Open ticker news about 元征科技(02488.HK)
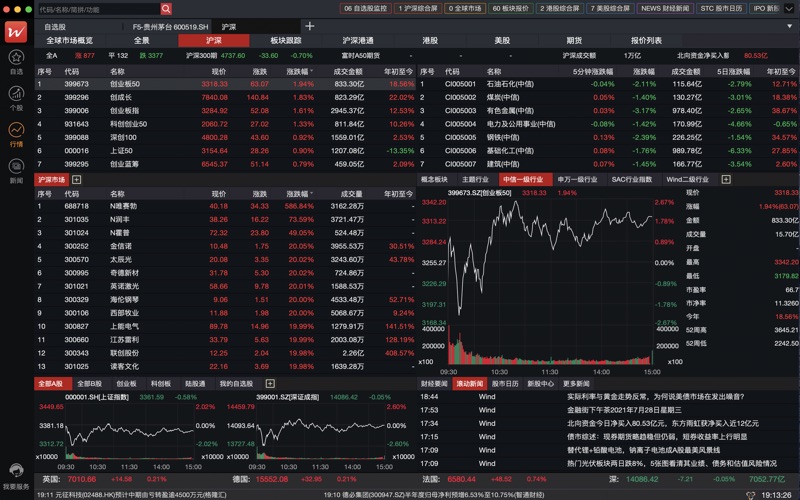800x500 pixels. pyautogui.click(x=132, y=495)
